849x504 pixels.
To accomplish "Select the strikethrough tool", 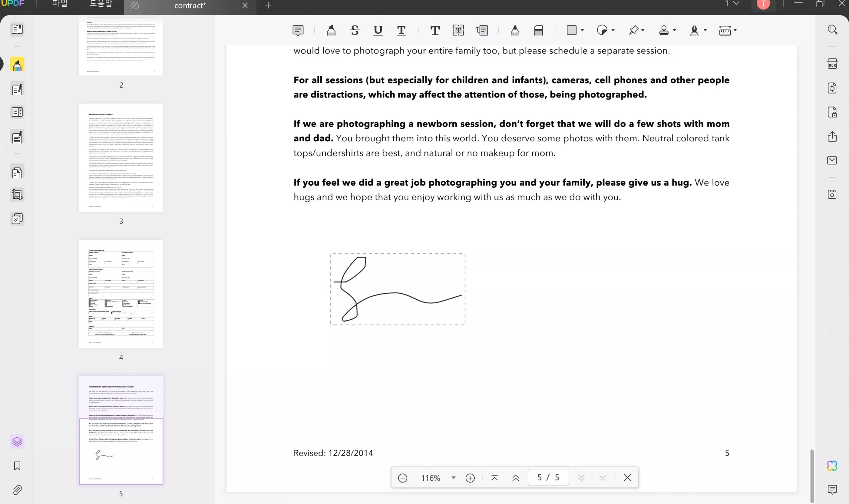I will click(355, 31).
